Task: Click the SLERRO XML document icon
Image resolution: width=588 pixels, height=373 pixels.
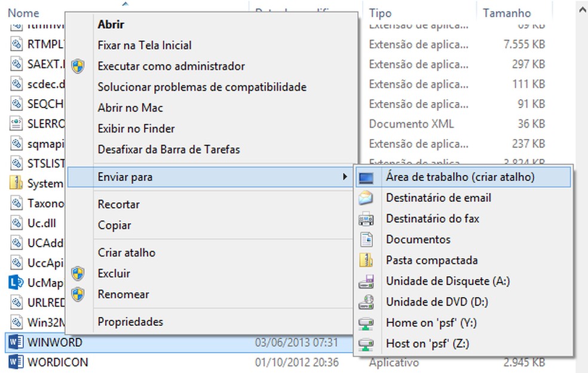Action: tap(16, 123)
